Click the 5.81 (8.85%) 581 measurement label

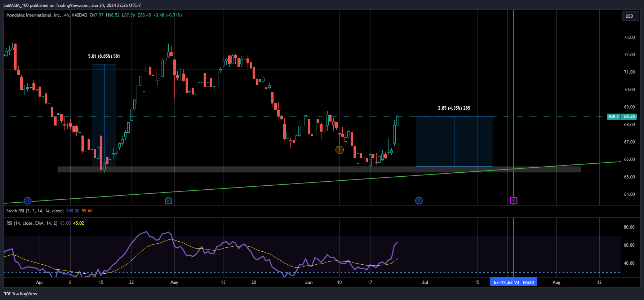click(x=104, y=56)
